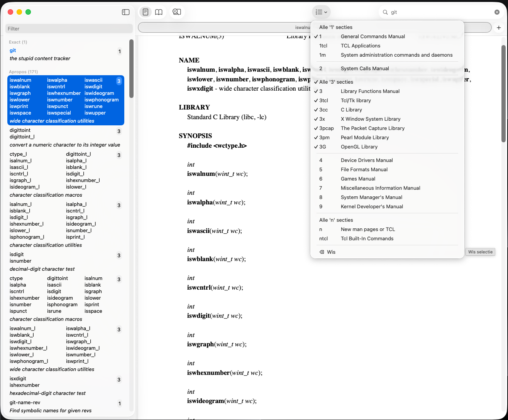Screen dimensions: 508x420
Task: Click the magnifier icon in the search field
Action: coord(385,12)
